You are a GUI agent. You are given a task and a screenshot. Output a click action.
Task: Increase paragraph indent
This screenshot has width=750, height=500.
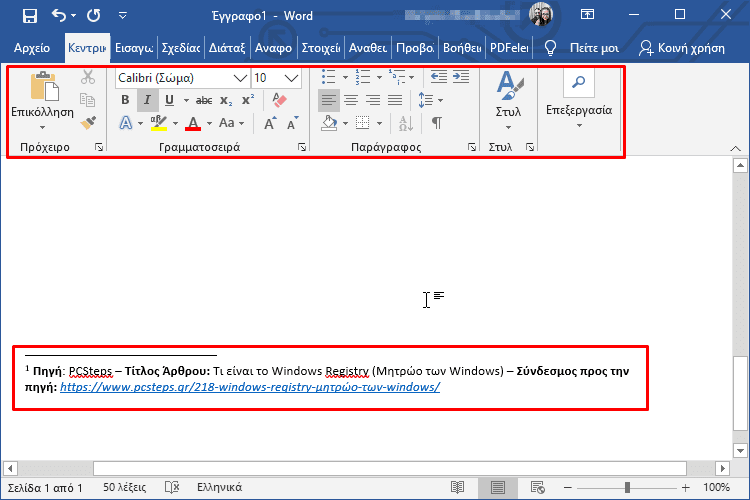[461, 77]
